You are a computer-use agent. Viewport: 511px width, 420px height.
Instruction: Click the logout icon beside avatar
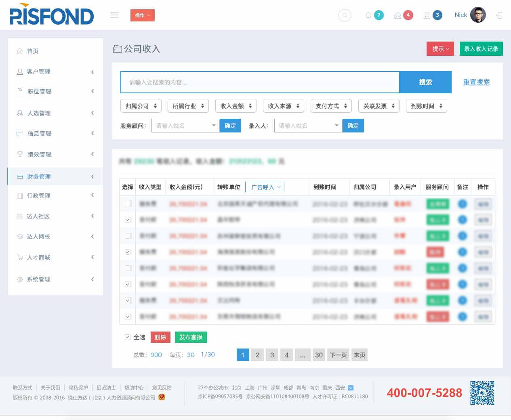pyautogui.click(x=499, y=15)
